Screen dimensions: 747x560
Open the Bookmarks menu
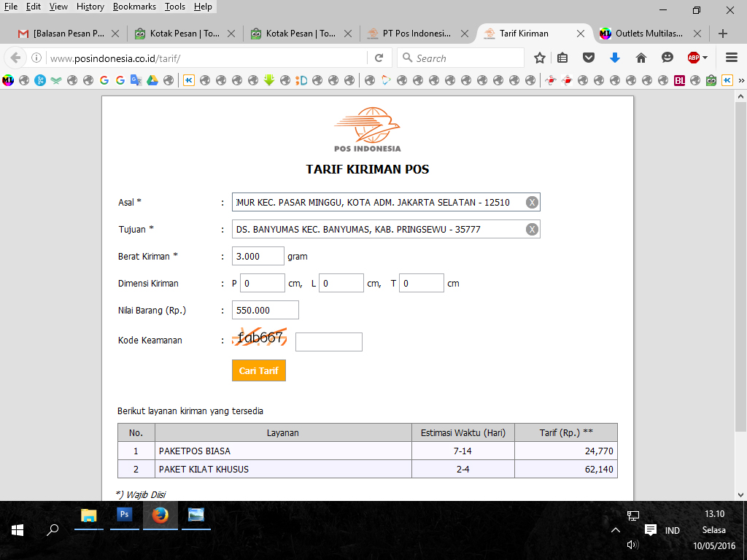pos(134,6)
